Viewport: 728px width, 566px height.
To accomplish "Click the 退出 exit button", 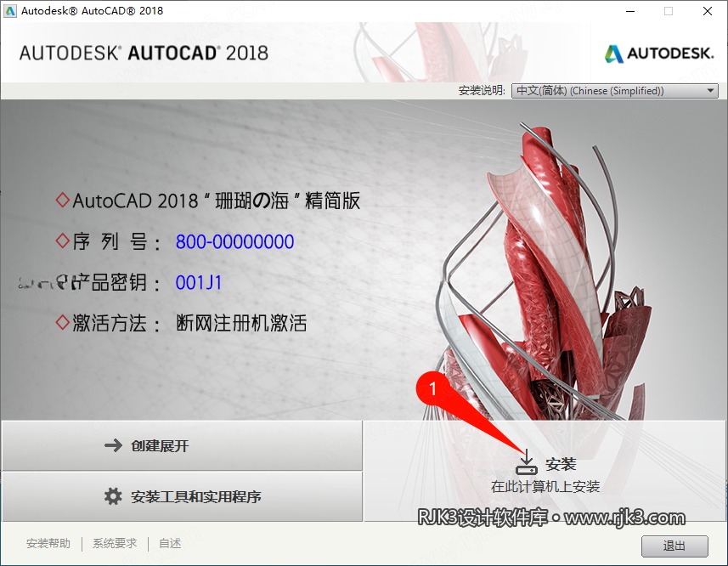I will [674, 546].
